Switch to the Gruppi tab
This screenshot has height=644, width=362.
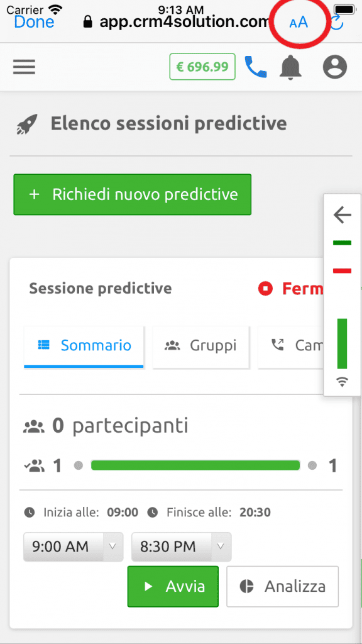[x=201, y=347]
